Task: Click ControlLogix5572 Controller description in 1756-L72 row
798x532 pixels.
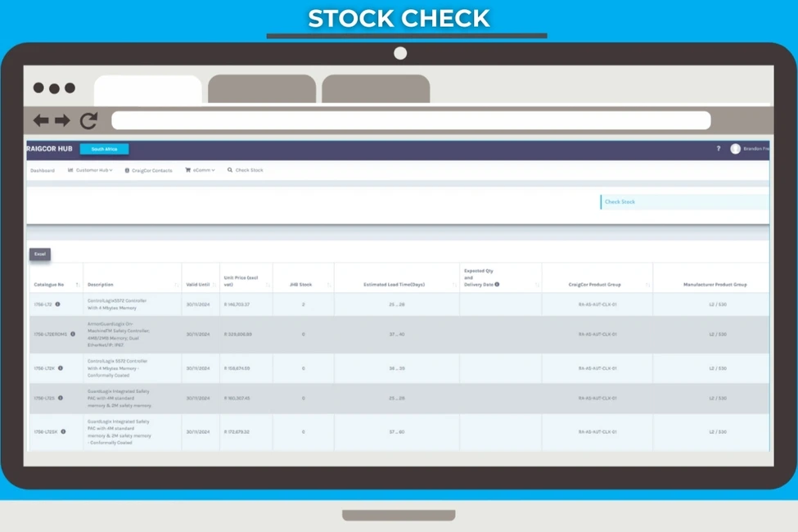Action: (117, 304)
